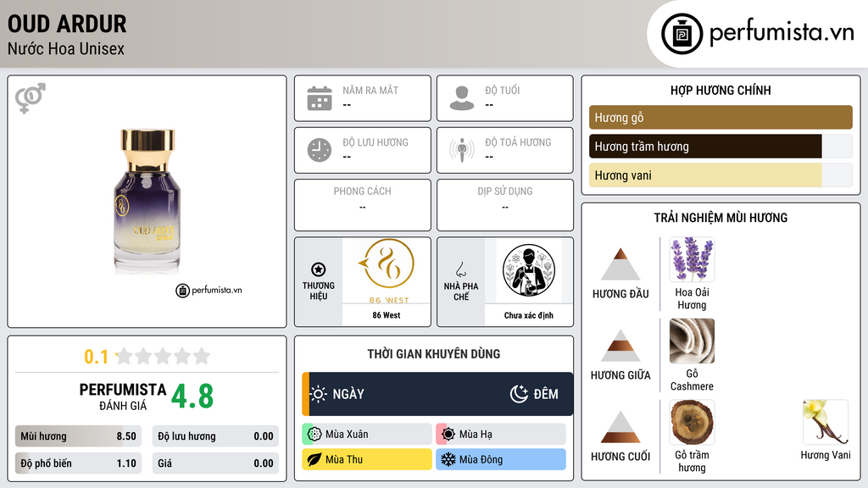
Task: Click the perfumista.vn site name in header
Action: pos(782,32)
